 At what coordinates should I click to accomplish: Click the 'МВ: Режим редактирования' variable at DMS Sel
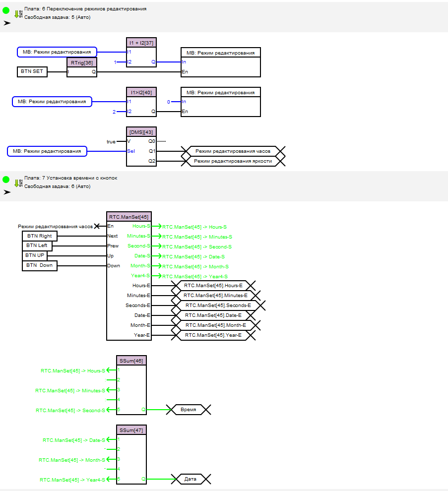[x=47, y=151]
